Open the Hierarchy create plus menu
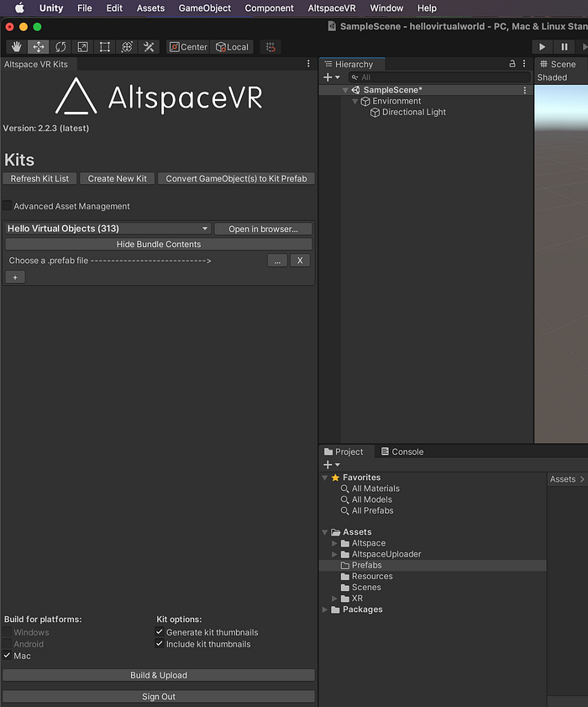The image size is (588, 707). click(332, 77)
